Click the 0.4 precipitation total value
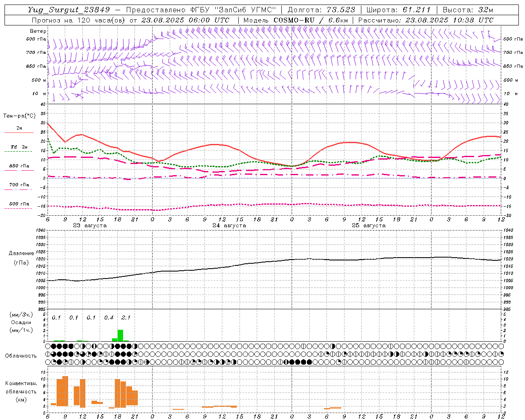 coord(109,317)
